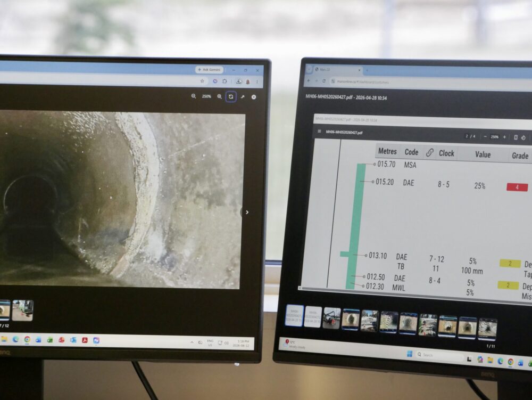Show hidden tray icons on left monitor

[192, 342]
